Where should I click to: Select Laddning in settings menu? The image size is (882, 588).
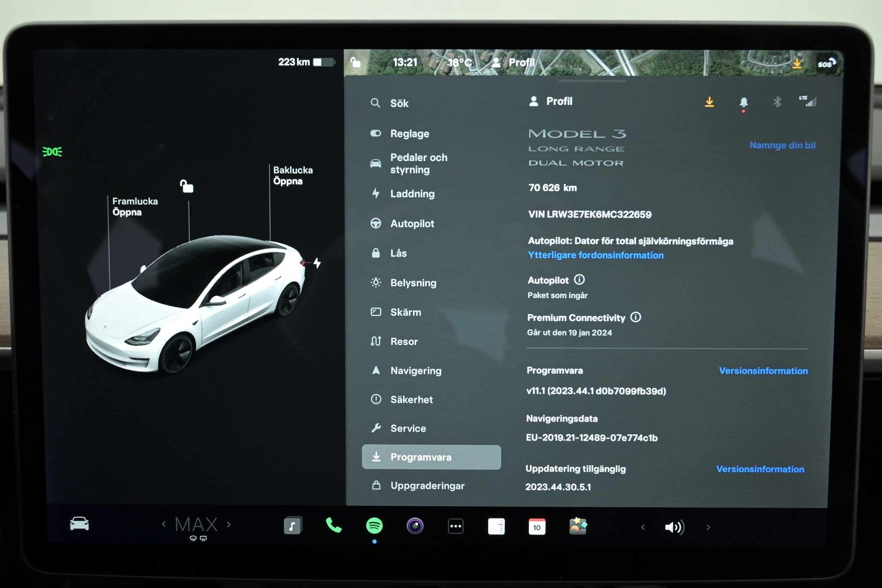[412, 194]
